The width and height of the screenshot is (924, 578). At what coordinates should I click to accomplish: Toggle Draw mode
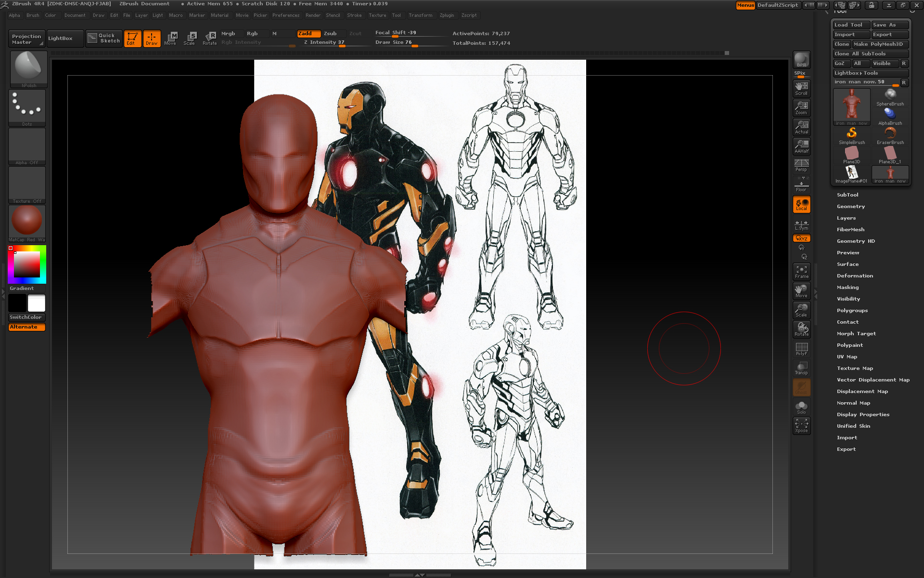152,39
